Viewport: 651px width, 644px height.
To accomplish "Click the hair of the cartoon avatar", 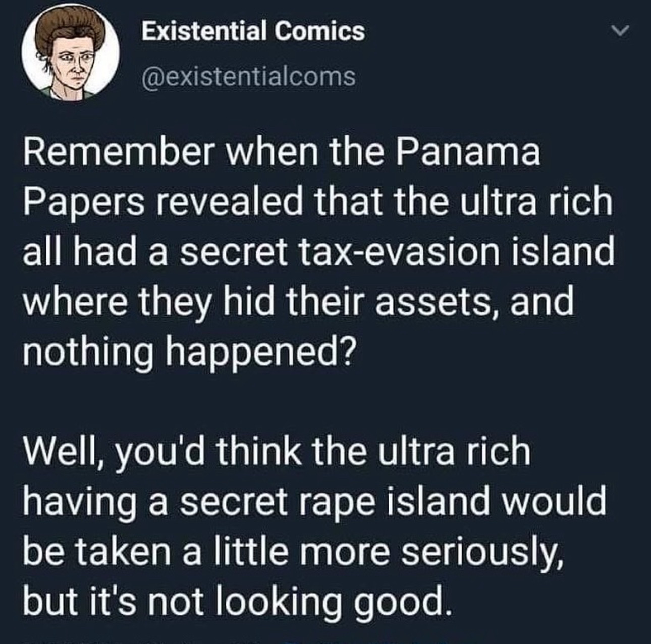I will point(71,28).
